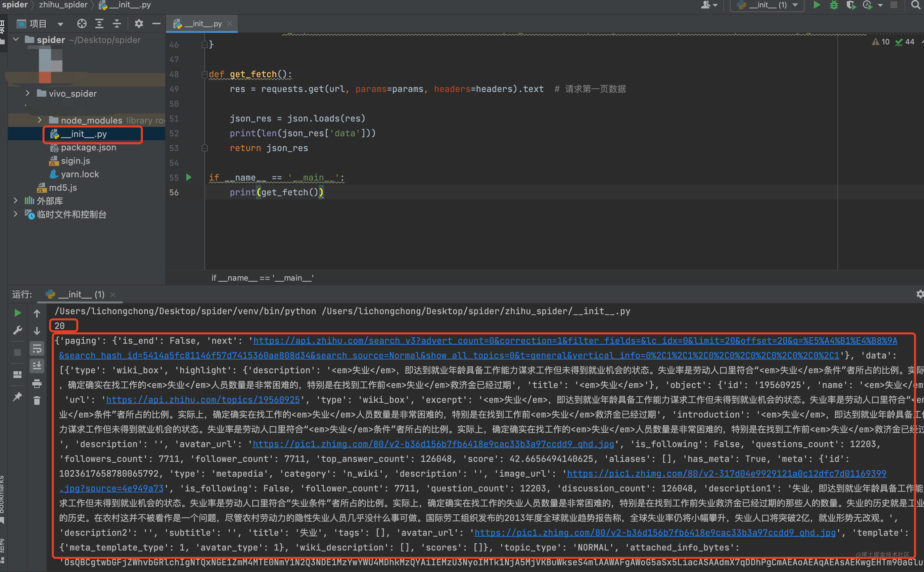Open the 项目 view dropdown
This screenshot has width=924, height=572.
pos(60,24)
